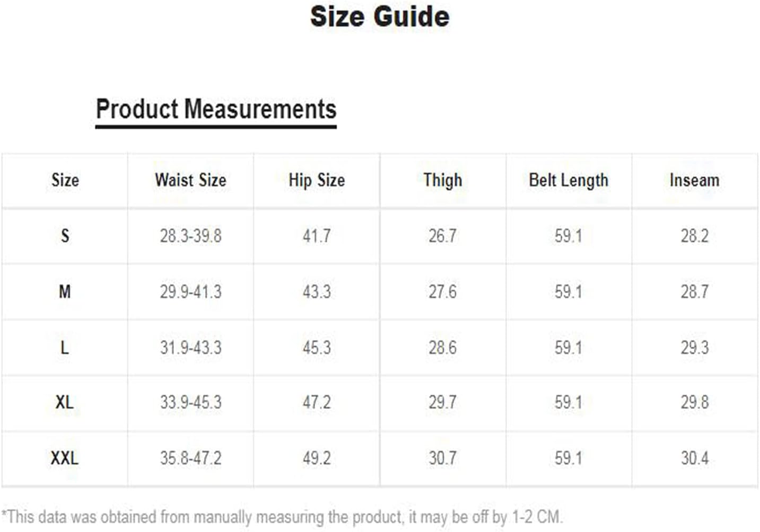Click hip value 49.2 for XXL

[317, 458]
